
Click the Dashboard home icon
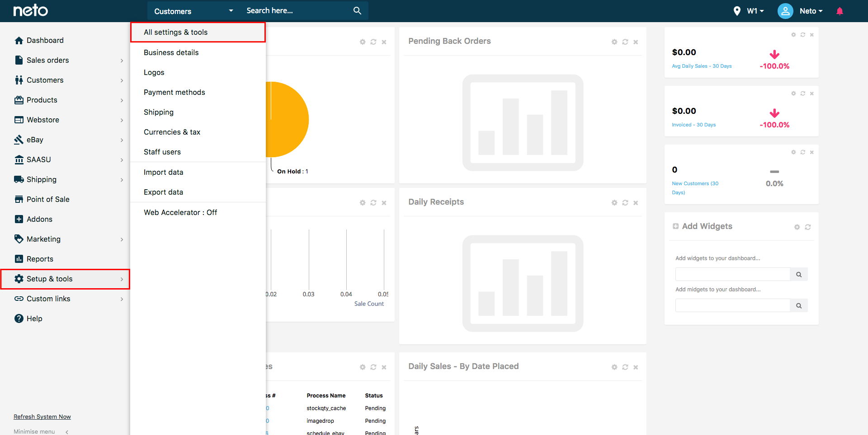click(x=19, y=40)
